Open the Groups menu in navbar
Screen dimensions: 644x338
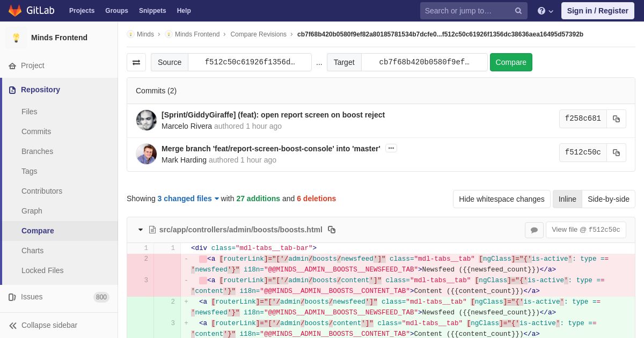[x=116, y=11]
